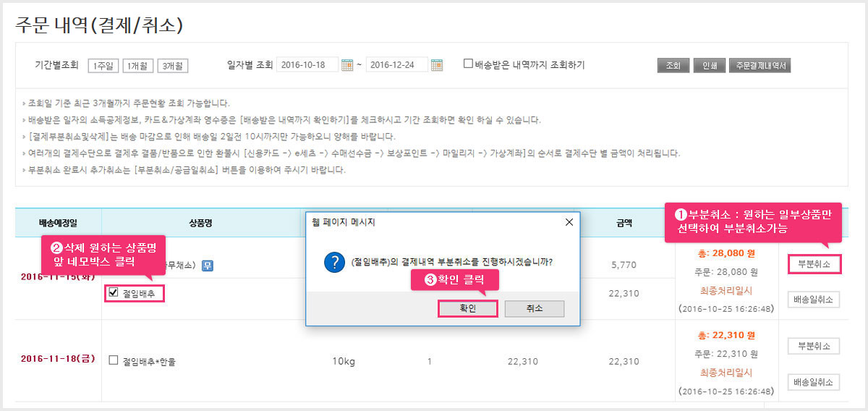
Task: Open the end date calendar icon
Action: click(436, 65)
